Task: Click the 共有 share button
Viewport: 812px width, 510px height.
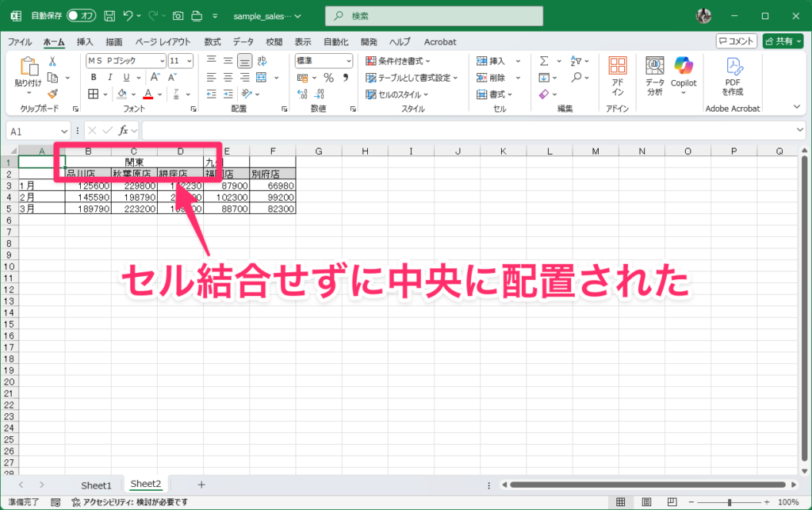Action: 783,41
